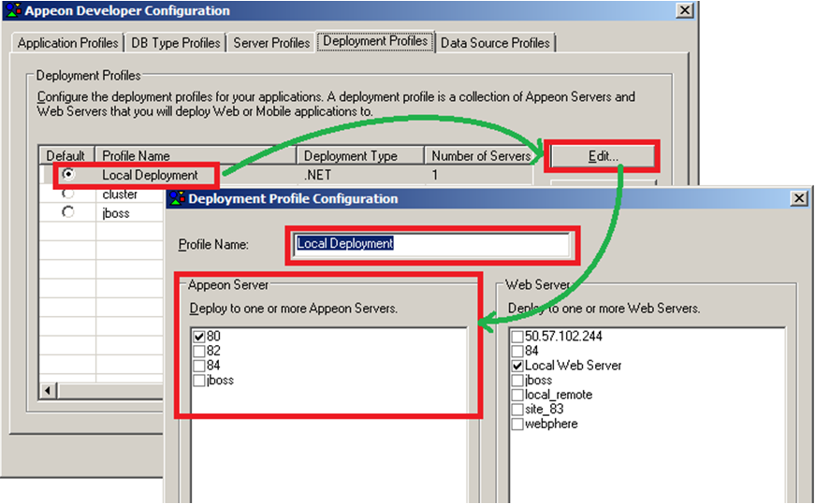Click the Appeon Developer Configuration title icon
Screen dimensions: 815x504
click(x=13, y=10)
